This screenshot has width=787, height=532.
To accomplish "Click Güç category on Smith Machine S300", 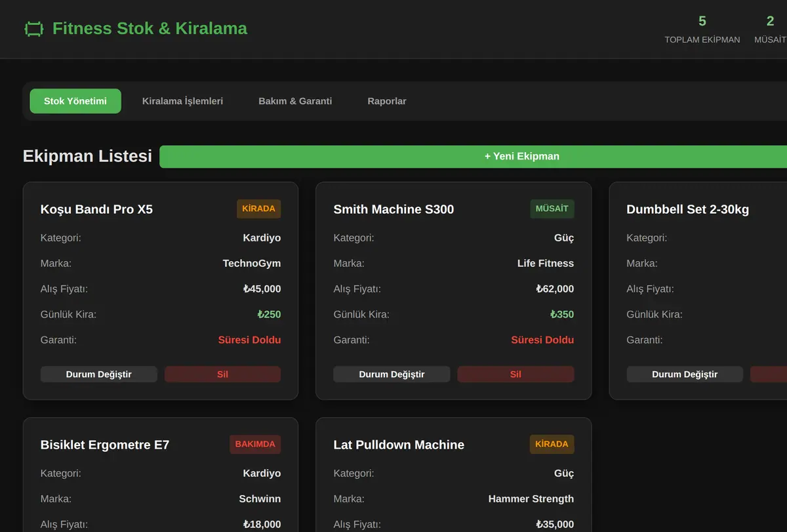I will point(564,237).
